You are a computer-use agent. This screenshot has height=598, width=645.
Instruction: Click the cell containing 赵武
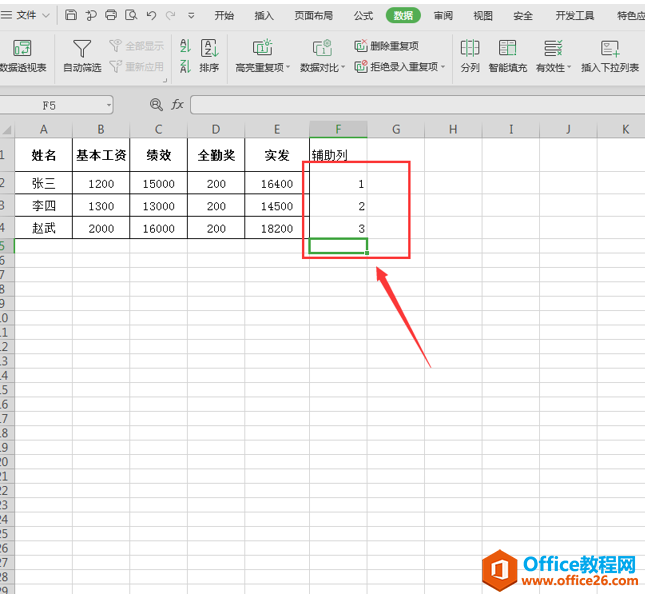coord(44,228)
